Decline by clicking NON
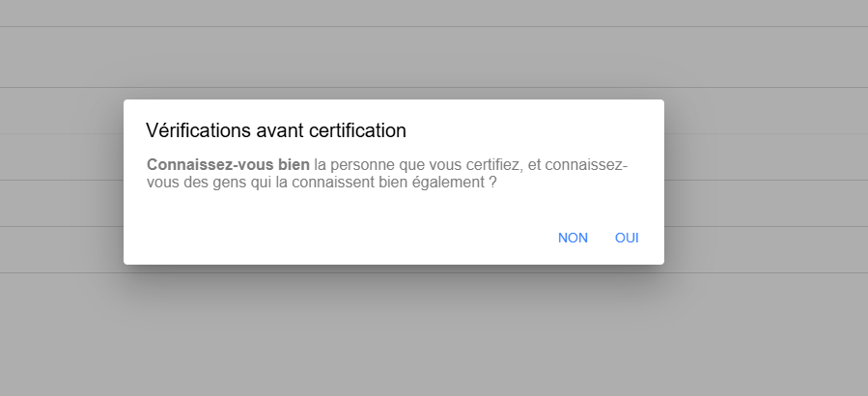This screenshot has width=868, height=396. coord(573,238)
